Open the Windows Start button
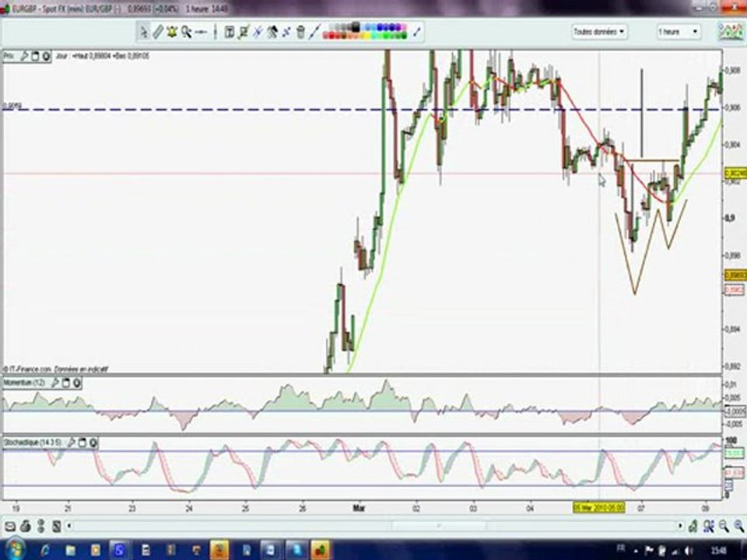Viewport: 747px width, 560px height. [x=14, y=550]
